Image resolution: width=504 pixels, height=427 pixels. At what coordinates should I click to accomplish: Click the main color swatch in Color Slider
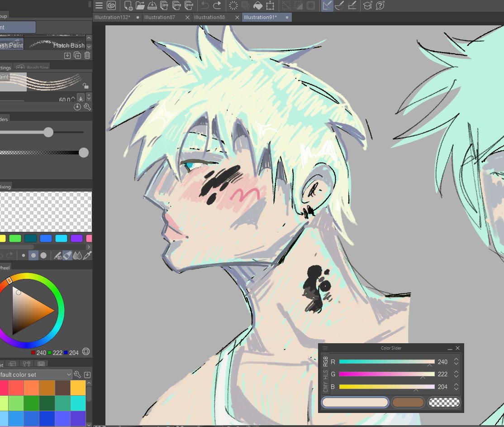[355, 402]
